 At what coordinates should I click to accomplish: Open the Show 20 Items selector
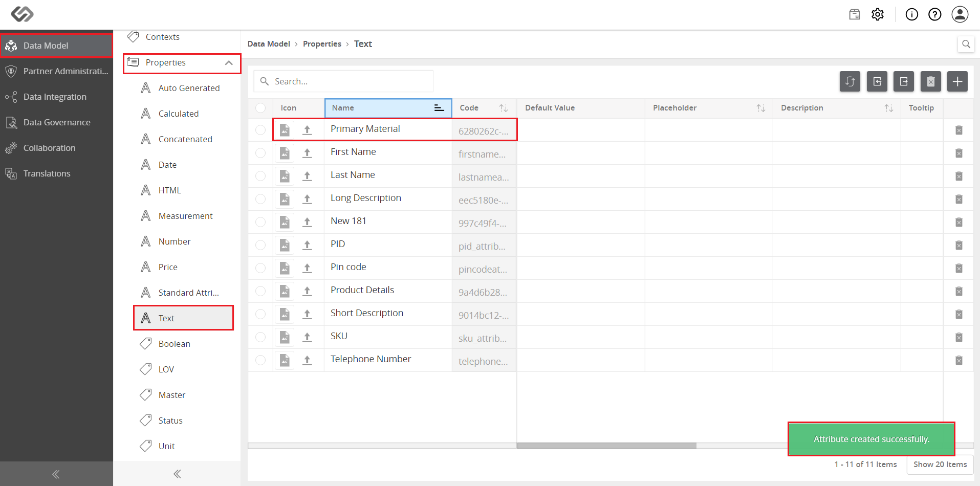coord(940,465)
